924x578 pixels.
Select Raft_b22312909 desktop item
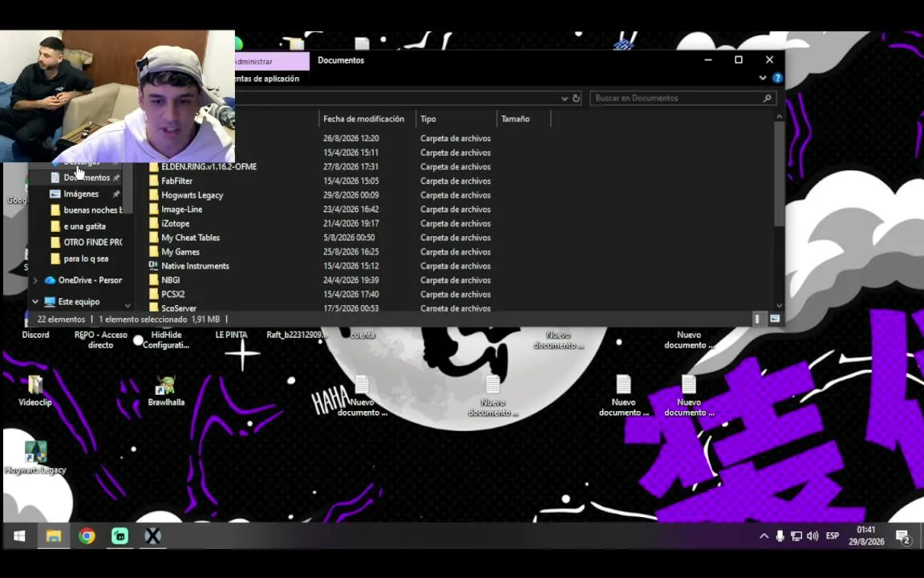pos(297,335)
